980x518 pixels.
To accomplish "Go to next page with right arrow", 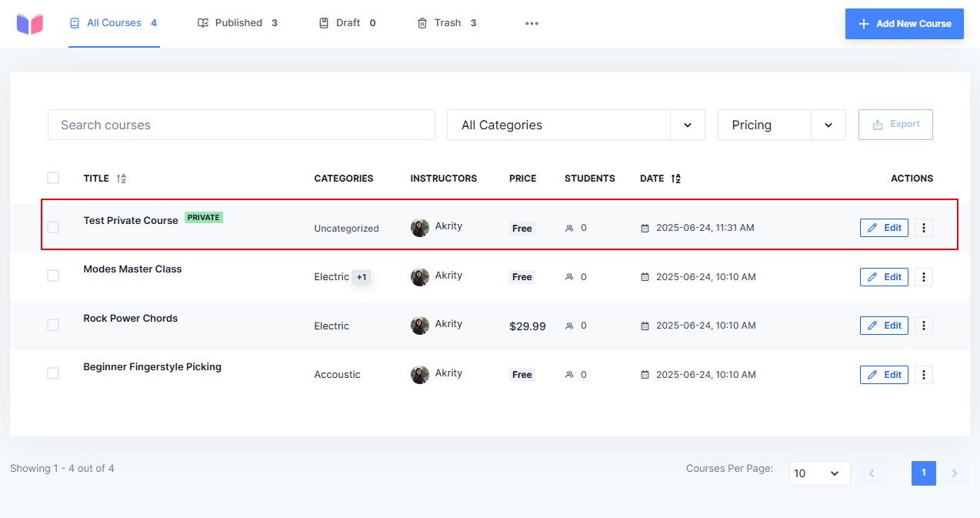I will click(955, 473).
